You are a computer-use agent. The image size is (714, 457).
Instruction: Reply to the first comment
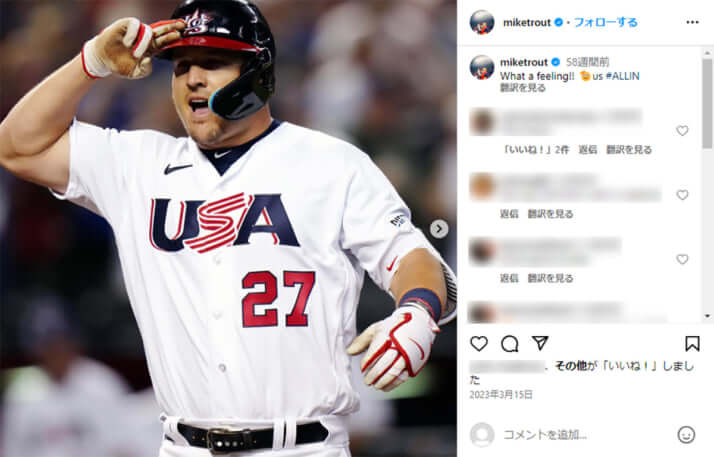[x=587, y=150]
